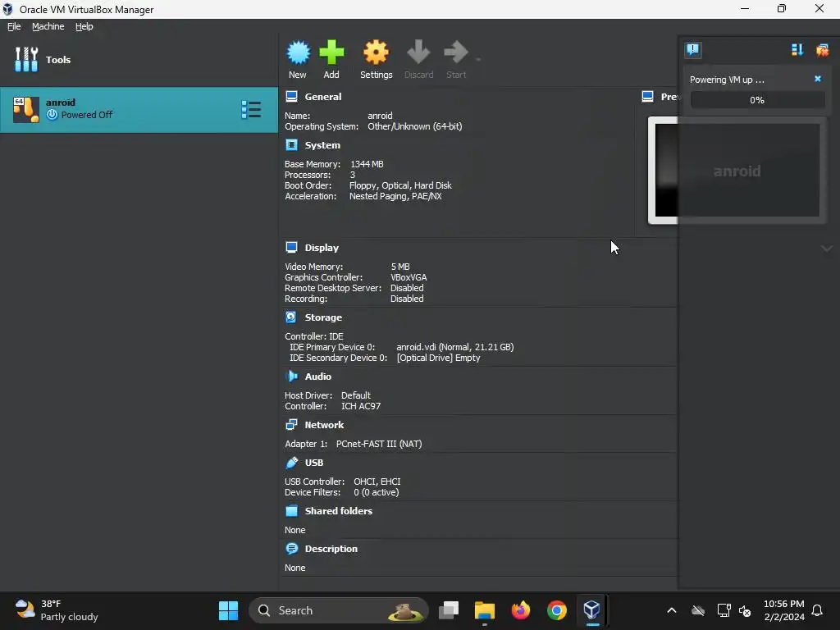Click the muted volume tray icon
840x630 pixels.
pos(745,610)
